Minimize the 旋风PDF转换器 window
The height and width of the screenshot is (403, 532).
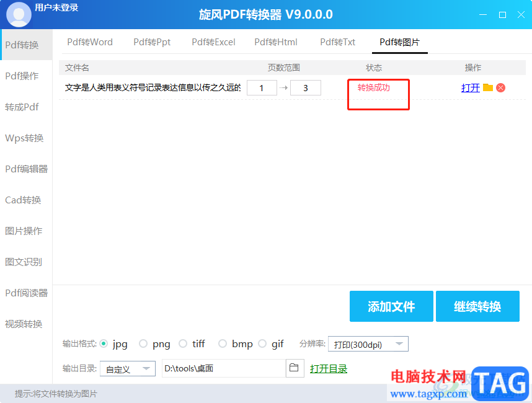click(x=483, y=15)
